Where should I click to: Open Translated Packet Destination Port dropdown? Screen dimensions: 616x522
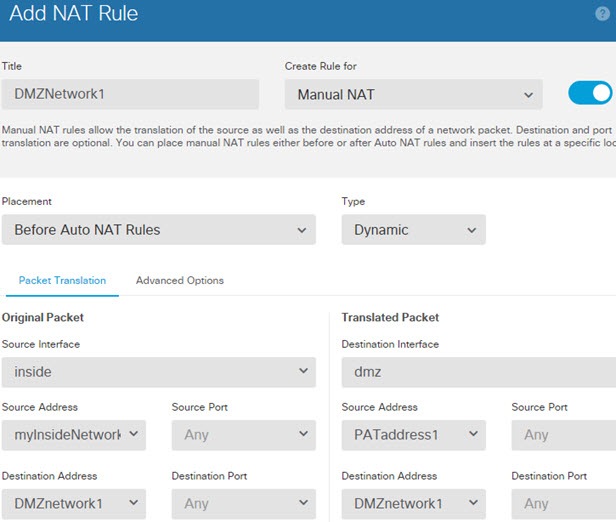pyautogui.click(x=564, y=504)
